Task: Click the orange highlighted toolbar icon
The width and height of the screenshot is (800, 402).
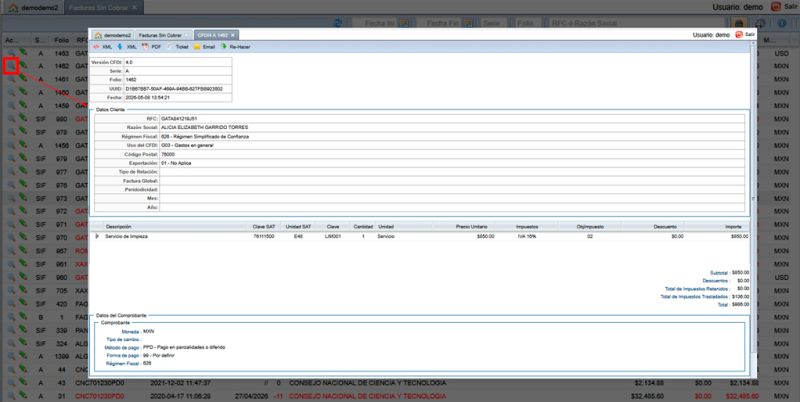Action: (738, 23)
